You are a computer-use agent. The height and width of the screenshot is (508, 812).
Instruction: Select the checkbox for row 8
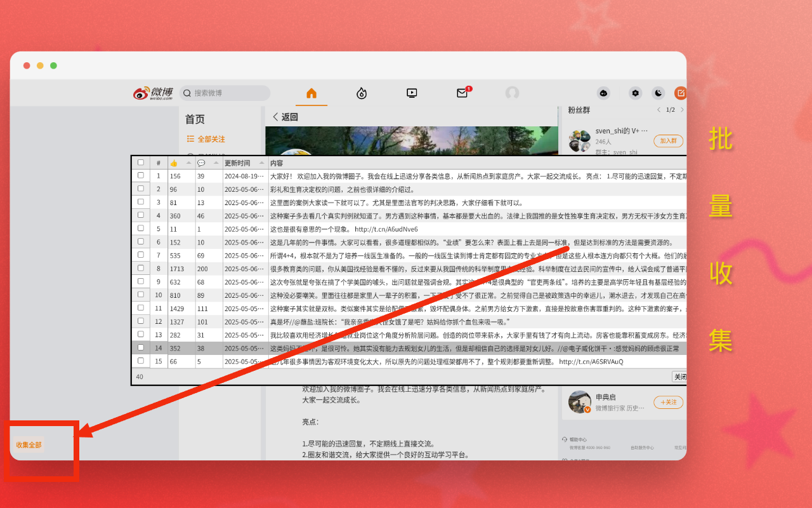141,269
